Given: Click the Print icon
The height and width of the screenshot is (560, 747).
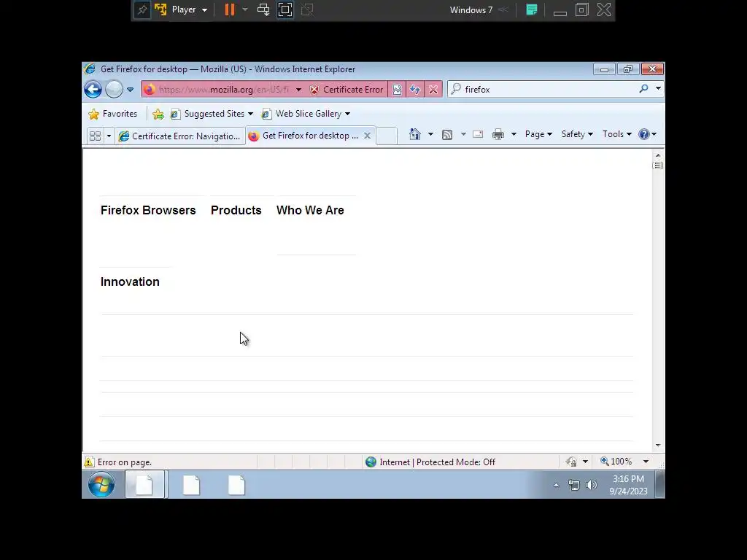Looking at the screenshot, I should (x=498, y=134).
